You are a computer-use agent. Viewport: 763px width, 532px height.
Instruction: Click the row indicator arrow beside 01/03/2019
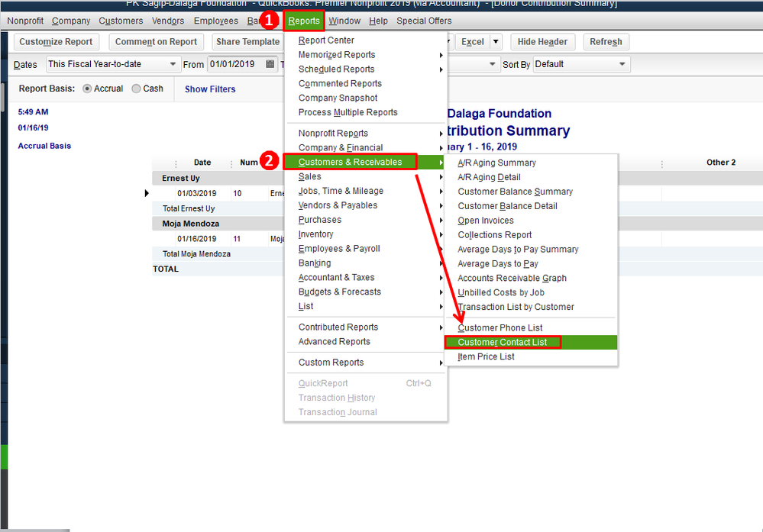(x=147, y=194)
